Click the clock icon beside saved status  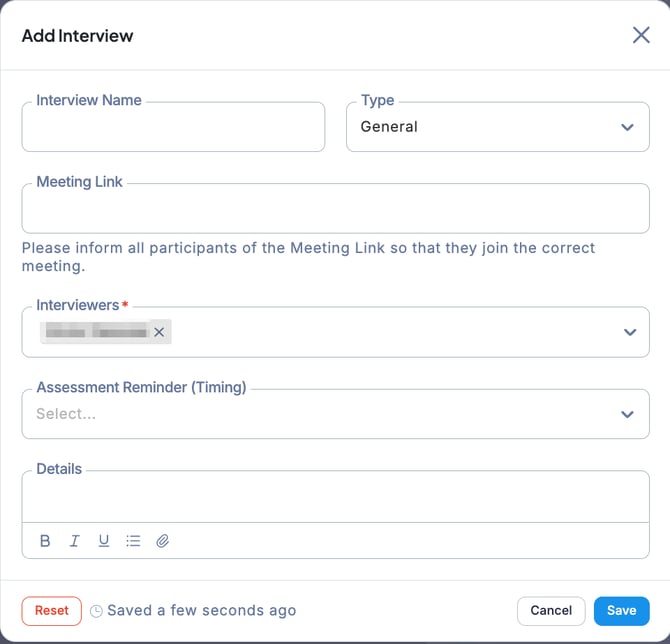96,611
